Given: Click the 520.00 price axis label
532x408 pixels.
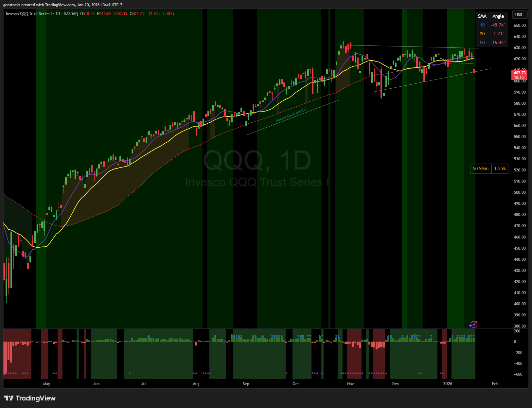Looking at the screenshot, I should pos(520,170).
